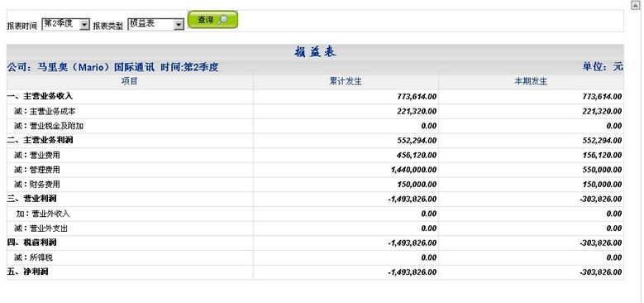
Task: Select the 累计发生 column header
Action: [346, 81]
